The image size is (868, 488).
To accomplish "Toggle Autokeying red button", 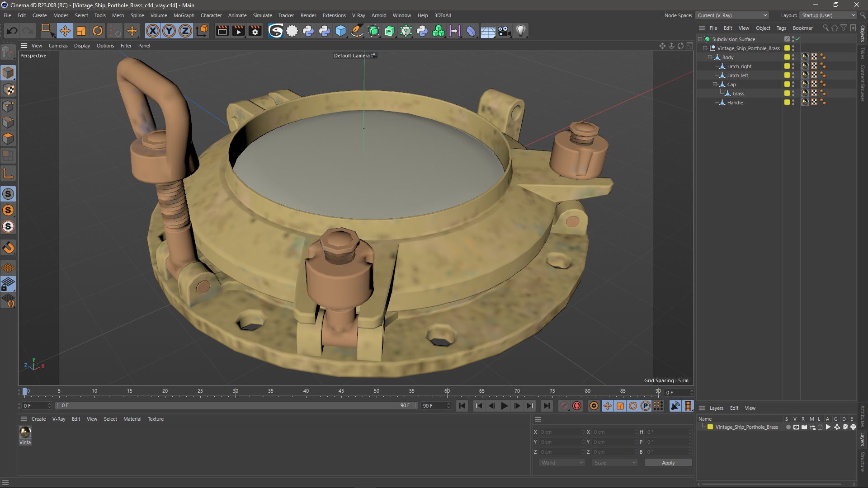I will tap(577, 406).
